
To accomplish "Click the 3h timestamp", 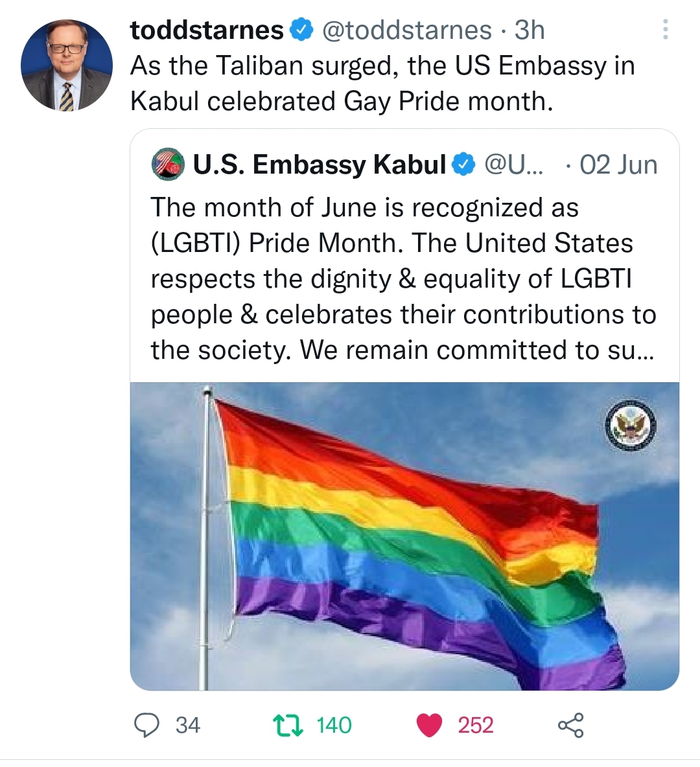I will click(530, 30).
